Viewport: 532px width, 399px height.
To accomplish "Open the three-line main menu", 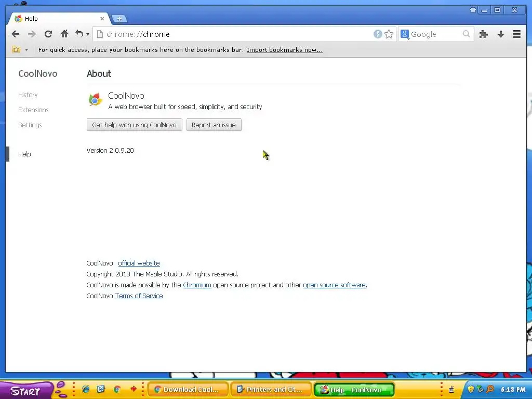I will [x=516, y=34].
